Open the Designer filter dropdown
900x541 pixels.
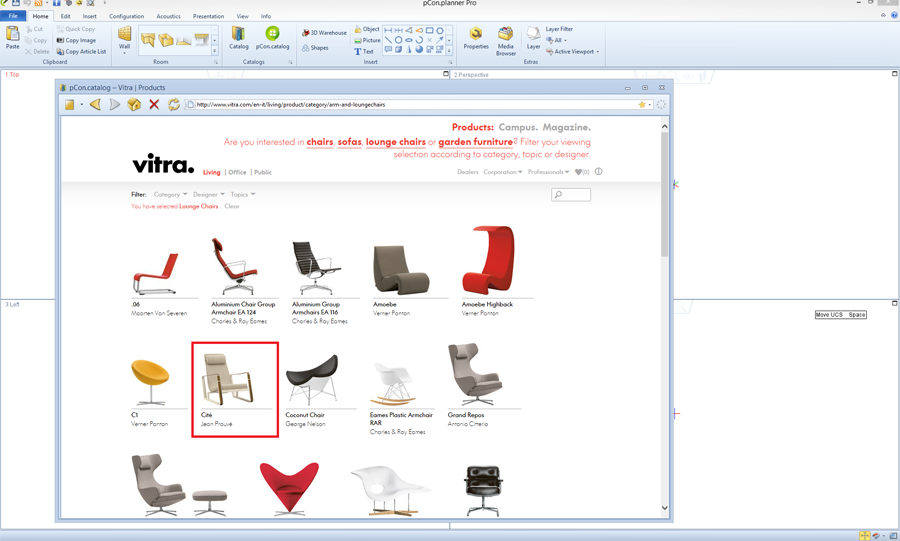pos(209,194)
